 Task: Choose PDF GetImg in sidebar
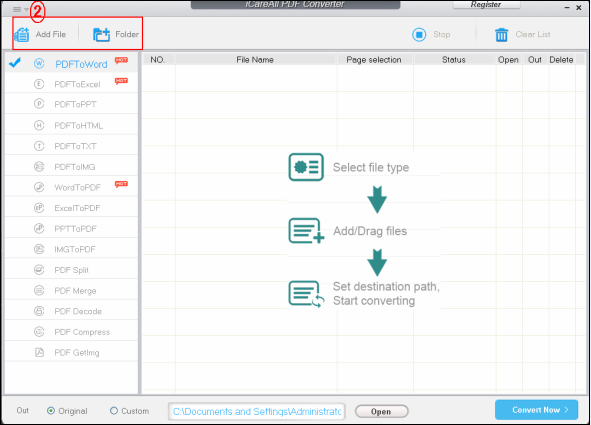72,353
